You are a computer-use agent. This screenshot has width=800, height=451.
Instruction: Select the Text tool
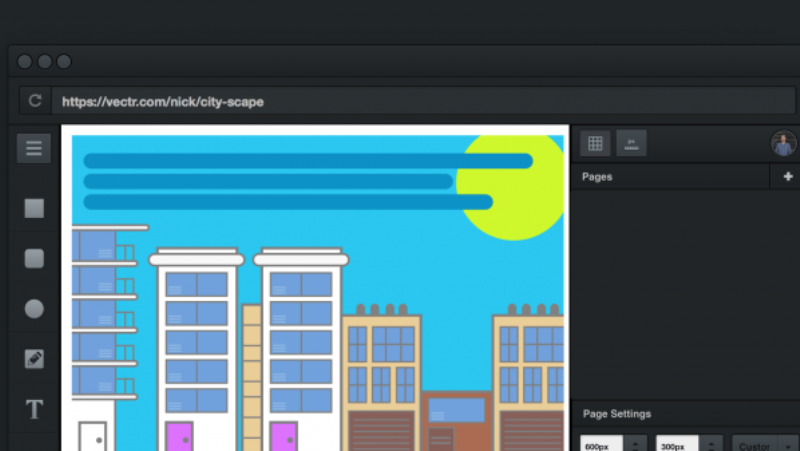(x=34, y=409)
